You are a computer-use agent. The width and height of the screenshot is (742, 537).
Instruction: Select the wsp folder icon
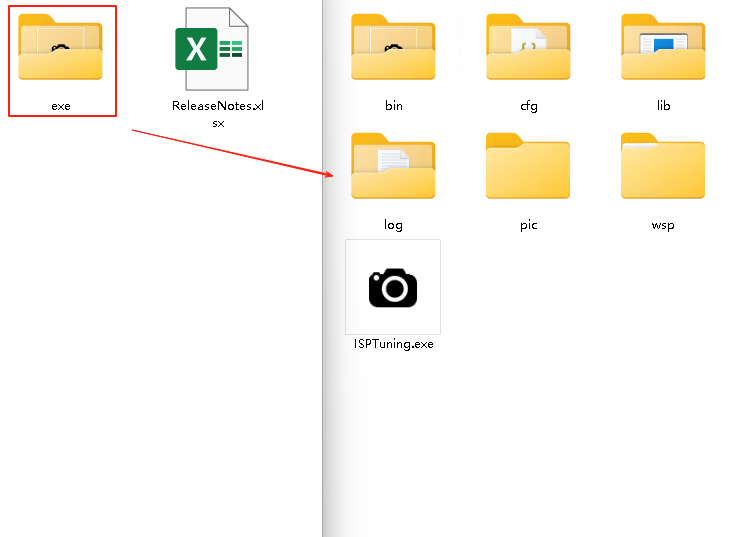pyautogui.click(x=663, y=166)
